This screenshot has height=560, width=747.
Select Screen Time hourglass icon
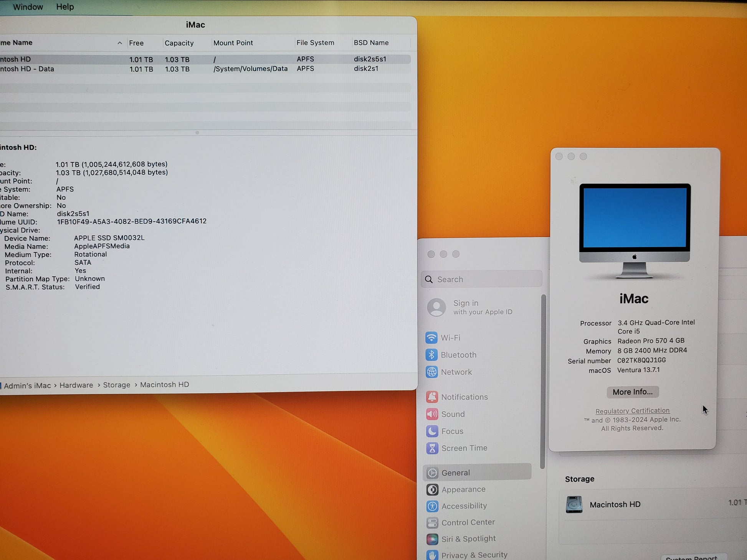(x=433, y=448)
